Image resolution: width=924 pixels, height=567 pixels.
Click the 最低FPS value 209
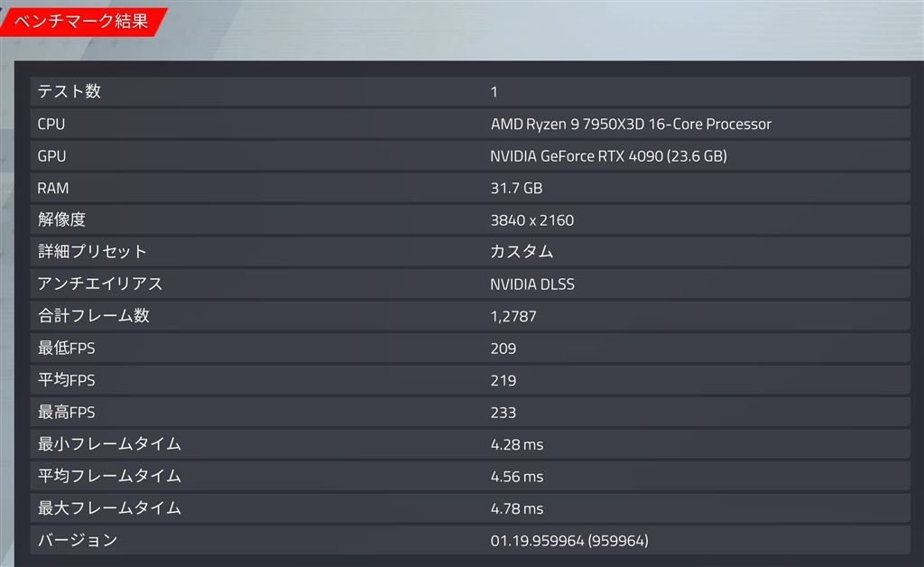(503, 348)
